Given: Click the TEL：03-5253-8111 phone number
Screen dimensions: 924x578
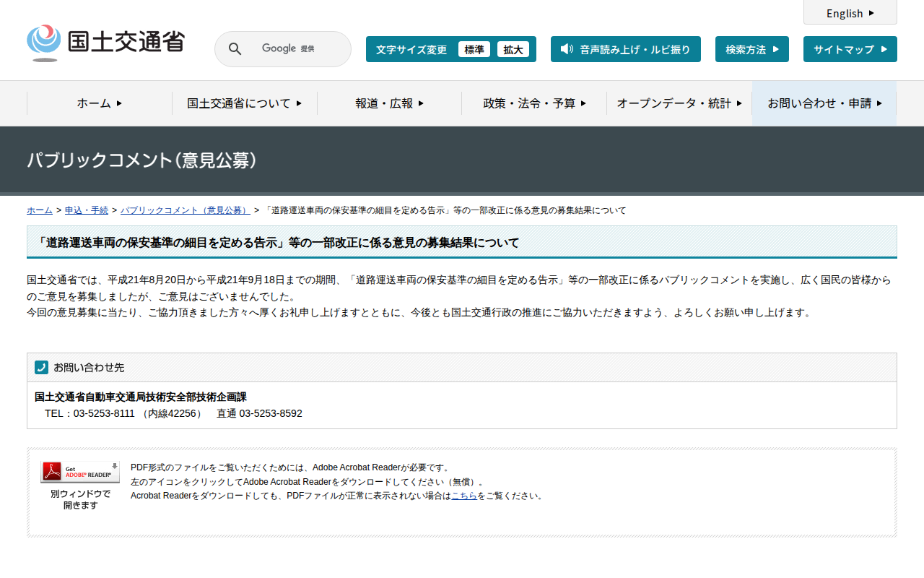Looking at the screenshot, I should point(90,413).
